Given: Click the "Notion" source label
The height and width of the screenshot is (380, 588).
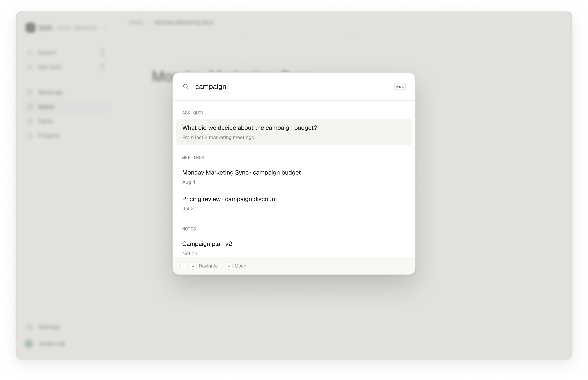Looking at the screenshot, I should pyautogui.click(x=190, y=253).
